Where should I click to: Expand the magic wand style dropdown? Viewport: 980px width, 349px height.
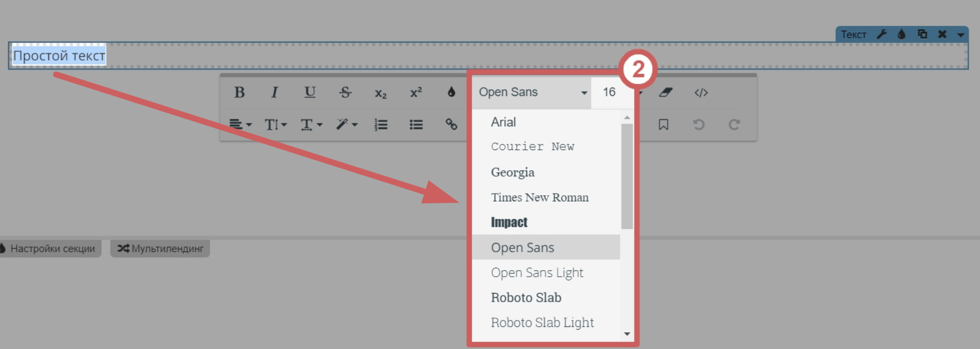(346, 125)
